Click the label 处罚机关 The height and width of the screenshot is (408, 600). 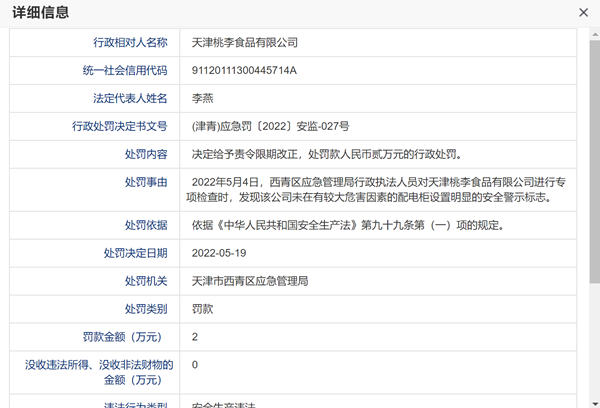pyautogui.click(x=146, y=281)
